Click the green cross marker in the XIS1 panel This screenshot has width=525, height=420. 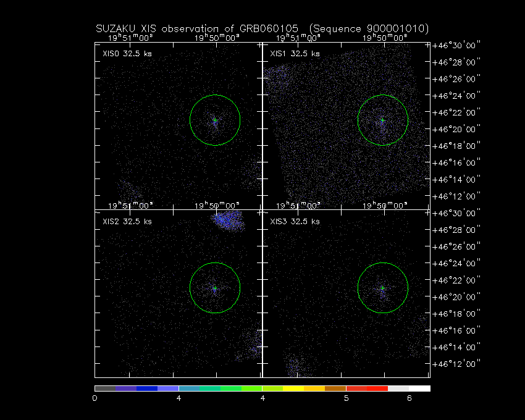(x=383, y=120)
